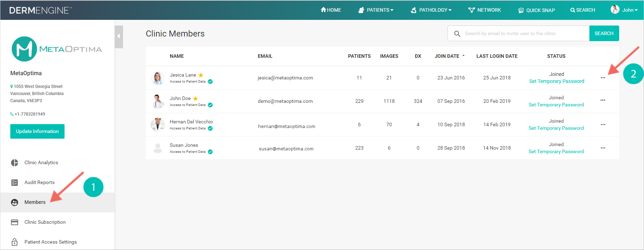Click Jesica Lane's profile photo

(158, 78)
